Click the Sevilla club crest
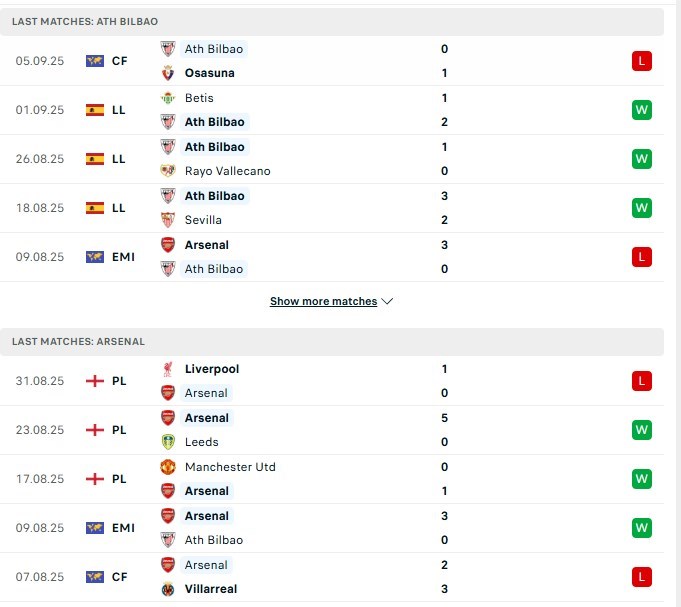 168,220
